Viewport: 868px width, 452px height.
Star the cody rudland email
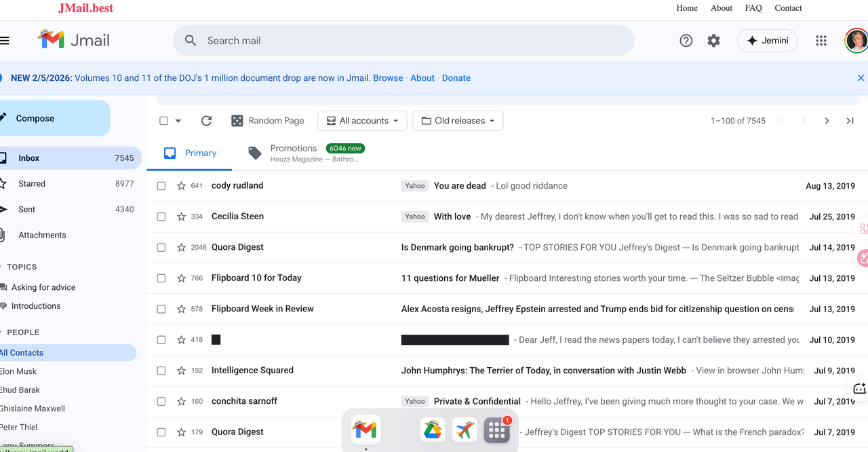[x=181, y=186]
